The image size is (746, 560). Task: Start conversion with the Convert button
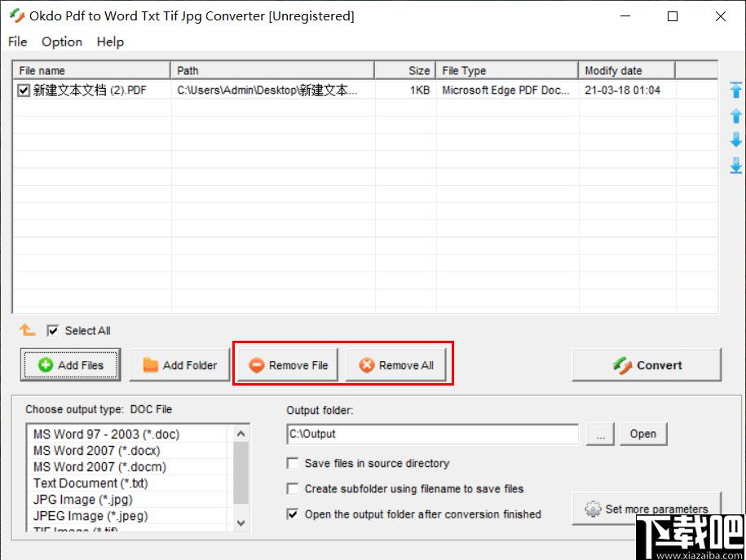[x=647, y=365]
